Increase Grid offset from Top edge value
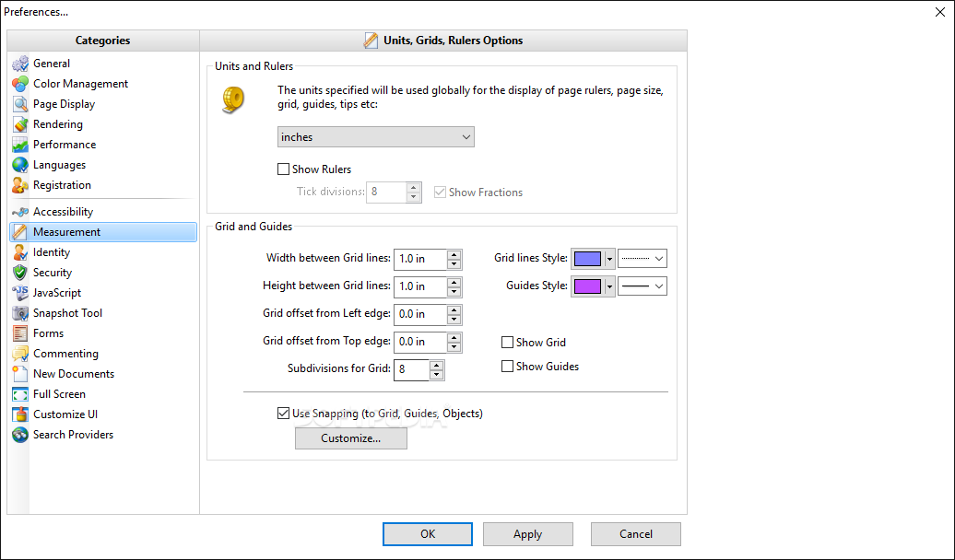Screen dimensions: 955x560 coord(454,337)
